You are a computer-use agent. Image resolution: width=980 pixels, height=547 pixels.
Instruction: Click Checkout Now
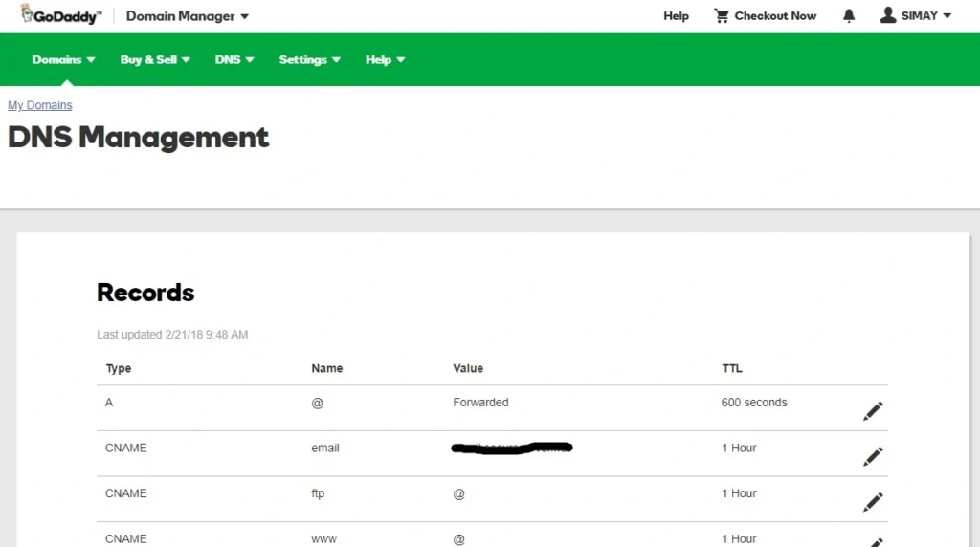(x=775, y=16)
